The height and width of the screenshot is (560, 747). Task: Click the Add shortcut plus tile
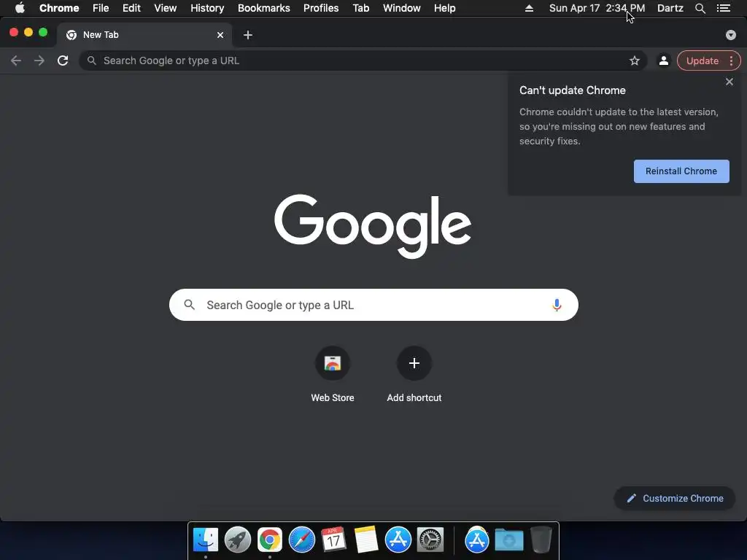[414, 363]
